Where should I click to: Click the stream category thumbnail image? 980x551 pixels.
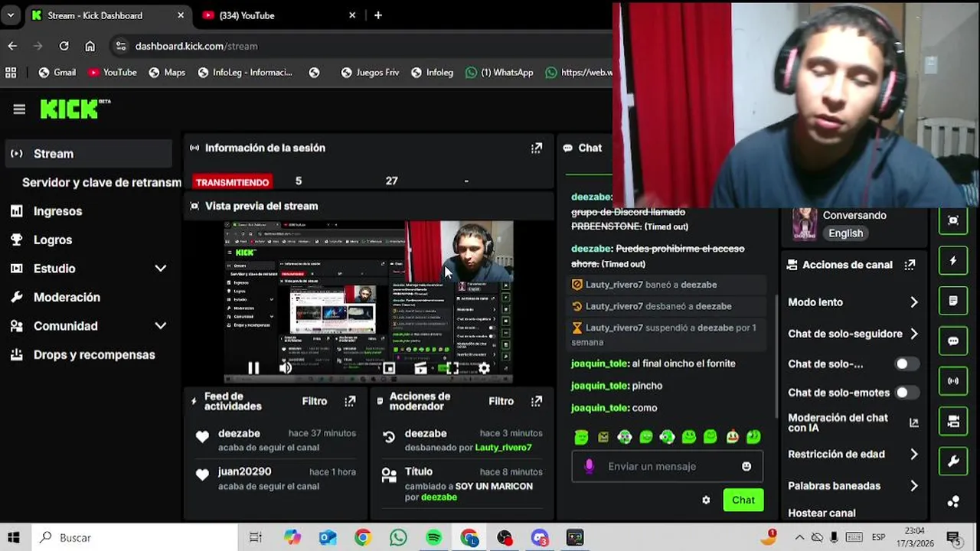point(804,224)
